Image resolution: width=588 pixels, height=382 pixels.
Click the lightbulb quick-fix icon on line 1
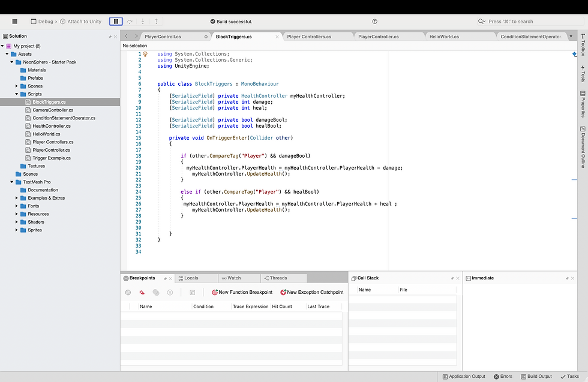pos(145,54)
